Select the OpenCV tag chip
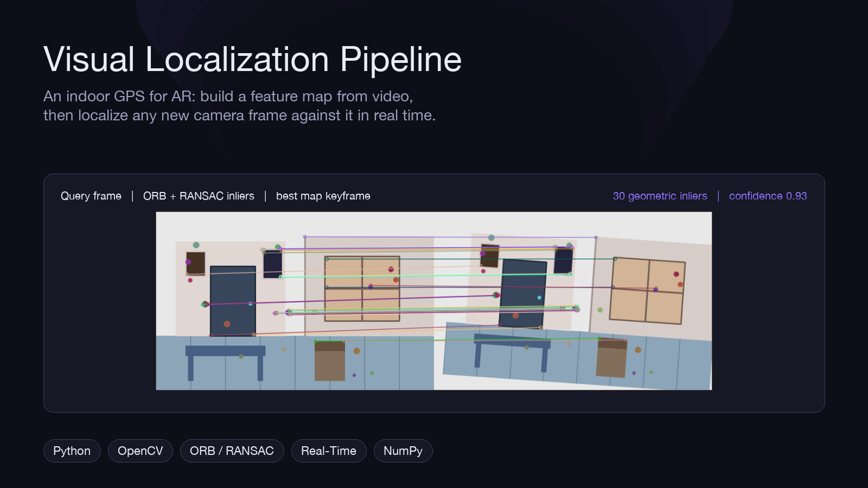This screenshot has width=868, height=488. (x=140, y=451)
